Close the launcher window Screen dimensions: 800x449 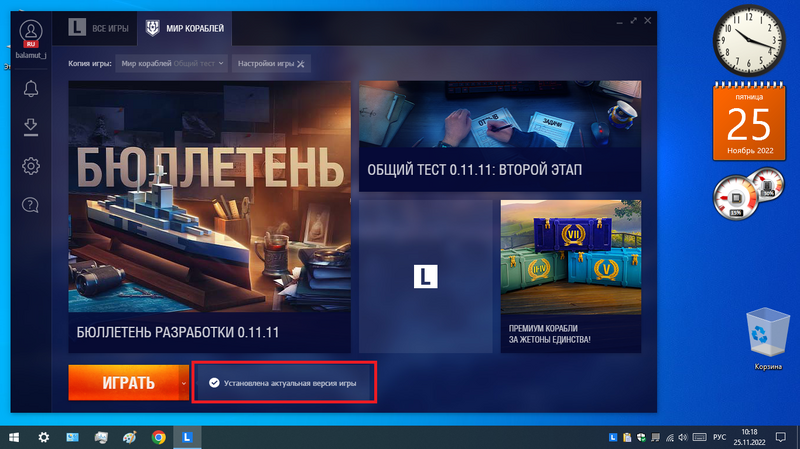pos(647,20)
